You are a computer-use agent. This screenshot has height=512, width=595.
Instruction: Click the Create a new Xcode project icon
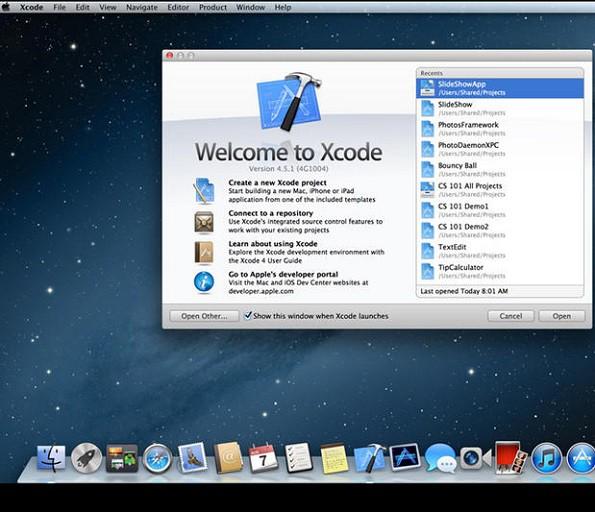click(204, 191)
